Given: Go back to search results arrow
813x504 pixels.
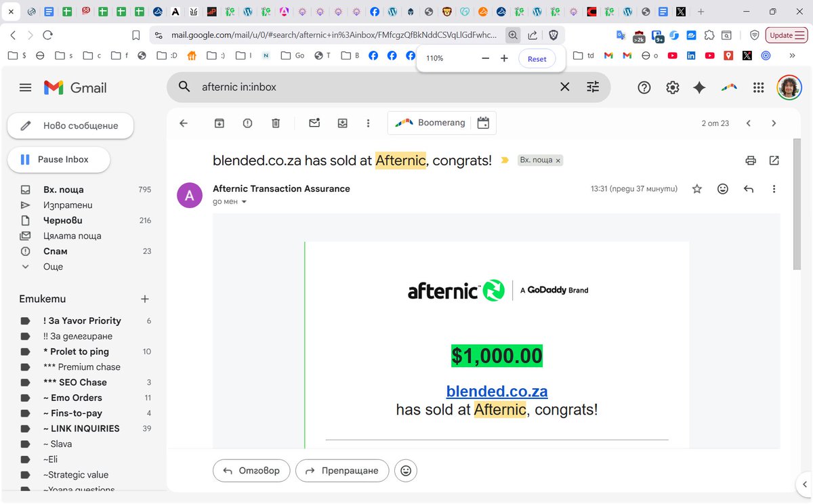Looking at the screenshot, I should (183, 123).
